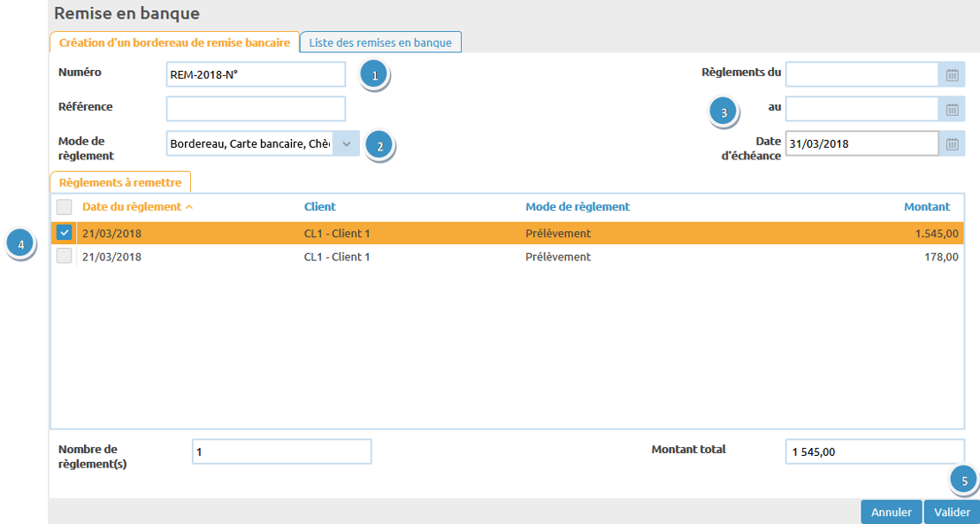Viewport: 980px width, 524px height.
Task: Click into the Référence input field
Action: click(256, 109)
